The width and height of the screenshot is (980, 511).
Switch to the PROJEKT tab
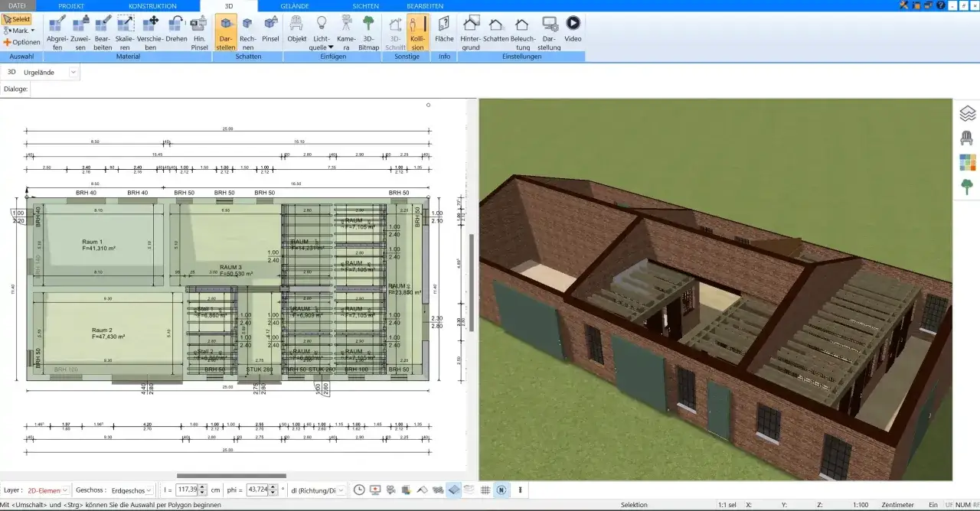(x=71, y=5)
